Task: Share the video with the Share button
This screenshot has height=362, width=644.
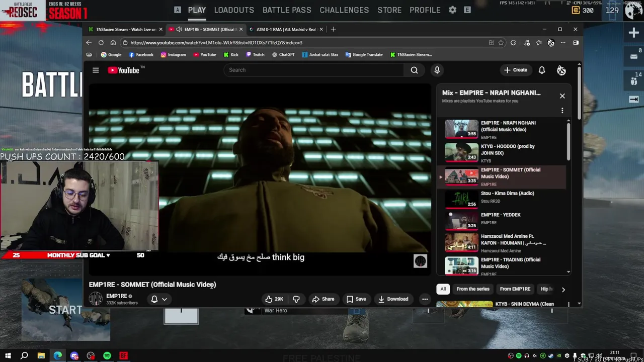Action: [323, 299]
